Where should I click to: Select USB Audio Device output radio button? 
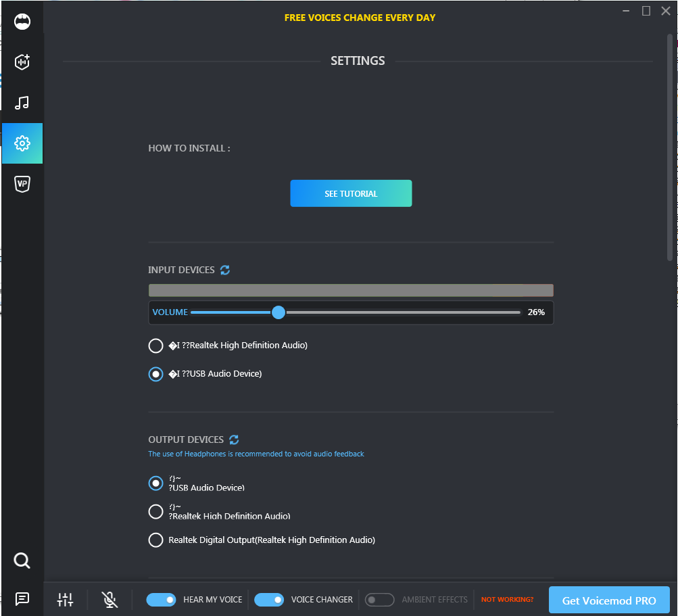pos(155,483)
